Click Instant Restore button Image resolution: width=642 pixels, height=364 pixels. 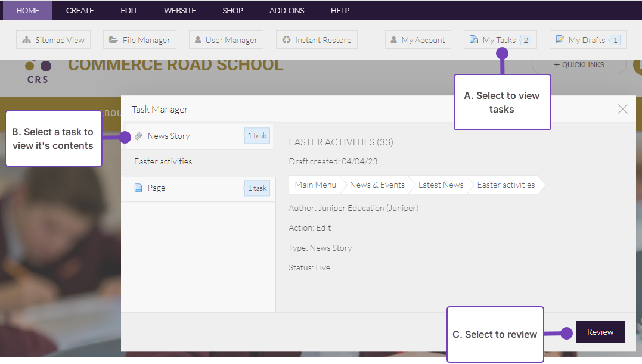tap(317, 40)
